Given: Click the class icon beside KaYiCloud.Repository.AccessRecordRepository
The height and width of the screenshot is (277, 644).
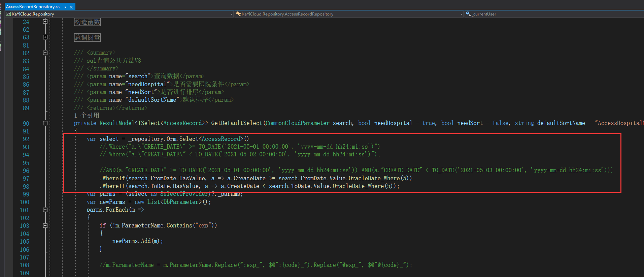Looking at the screenshot, I should click(238, 14).
